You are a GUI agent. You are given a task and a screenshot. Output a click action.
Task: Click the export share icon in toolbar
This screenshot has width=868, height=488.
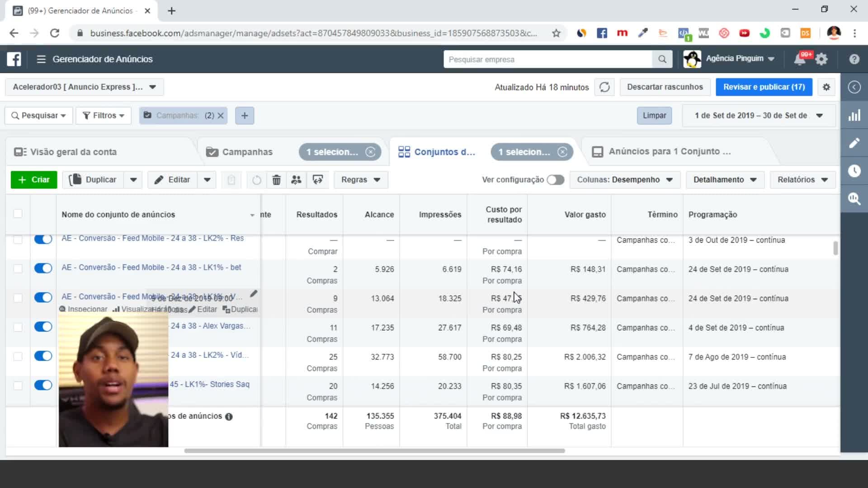point(318,180)
